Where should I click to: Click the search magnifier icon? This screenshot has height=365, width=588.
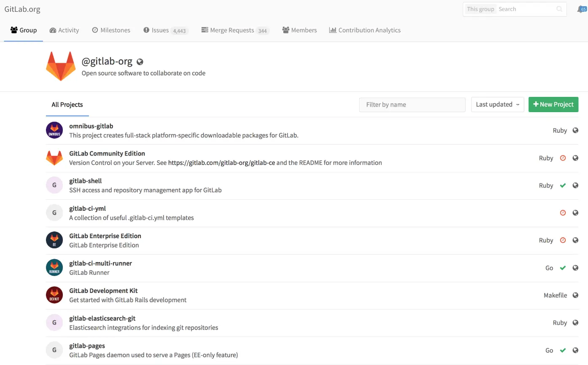(x=559, y=9)
